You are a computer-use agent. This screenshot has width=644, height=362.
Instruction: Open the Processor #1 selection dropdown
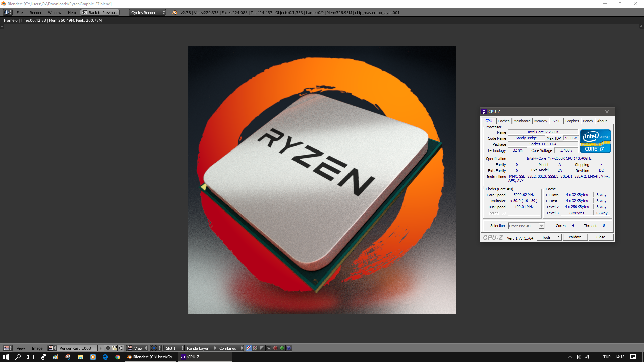(526, 226)
